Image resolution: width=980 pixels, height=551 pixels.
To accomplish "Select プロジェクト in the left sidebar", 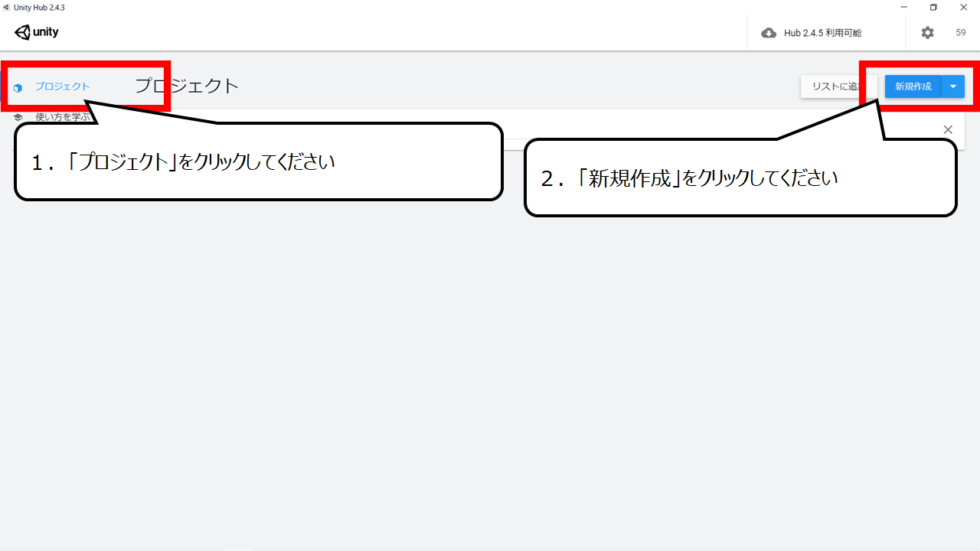I will (62, 86).
